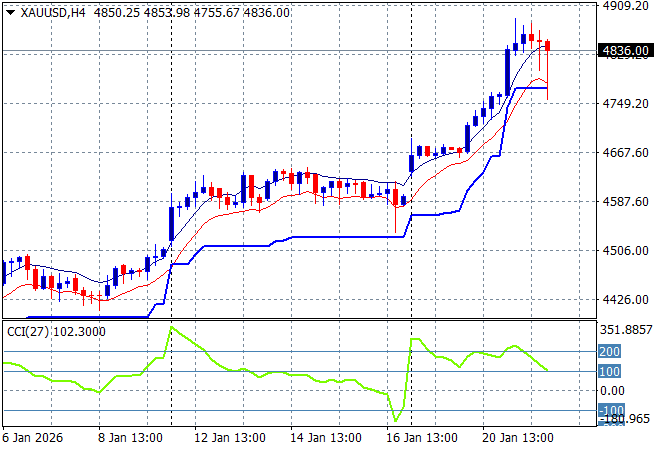Click the XAUUSD,H4 symbol title
Screen dimensions: 660x450
(x=52, y=11)
